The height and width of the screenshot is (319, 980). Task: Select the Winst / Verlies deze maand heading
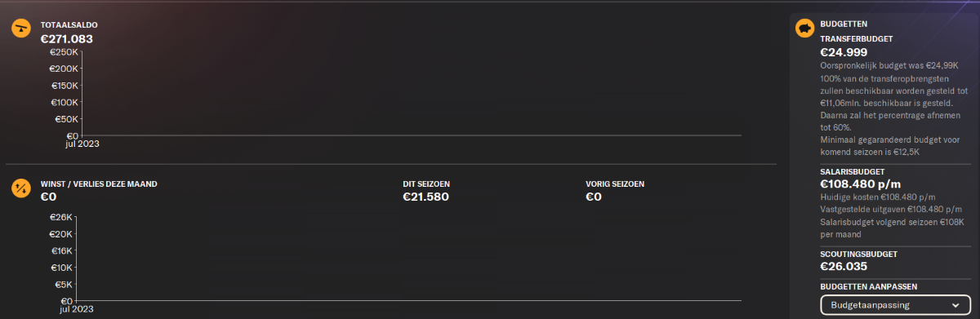pyautogui.click(x=99, y=184)
